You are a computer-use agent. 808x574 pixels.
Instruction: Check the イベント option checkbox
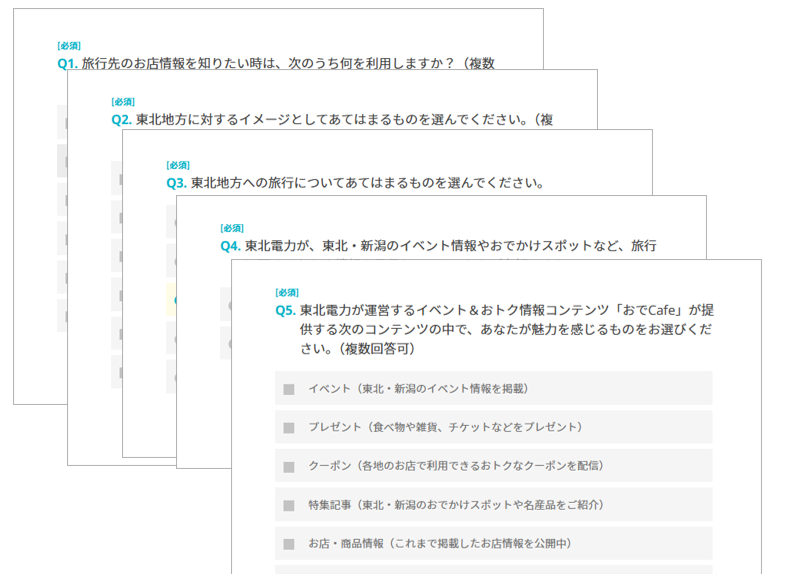coord(289,389)
